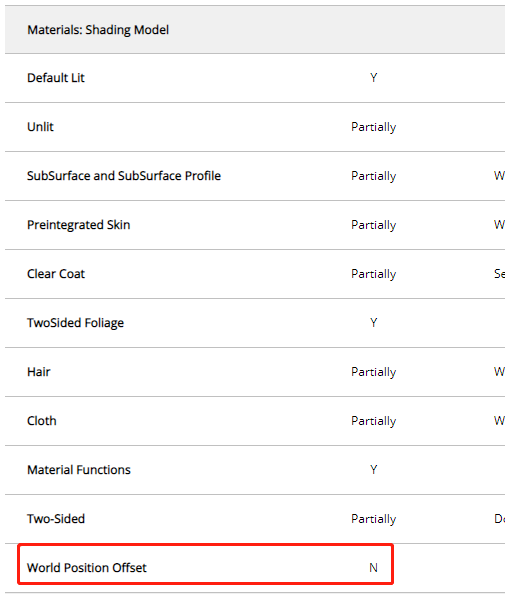The width and height of the screenshot is (505, 594).
Task: Click Partially value in the Unlit row
Action: (374, 127)
